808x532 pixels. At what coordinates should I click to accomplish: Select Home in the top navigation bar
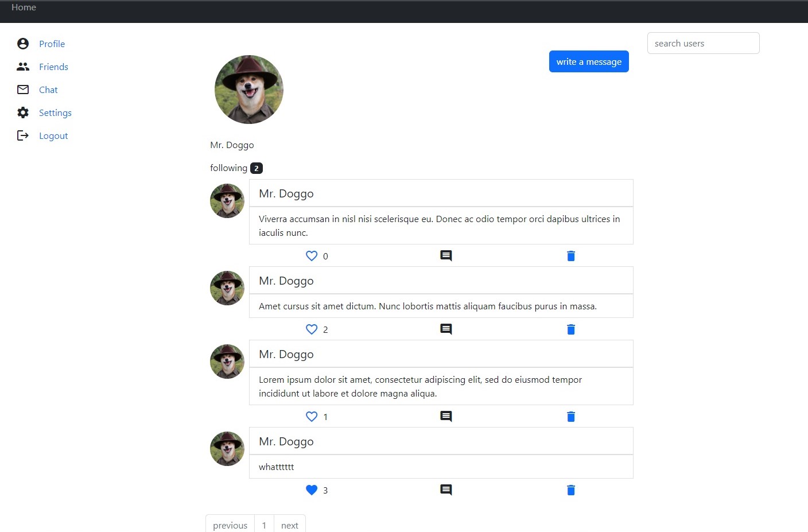click(x=24, y=7)
